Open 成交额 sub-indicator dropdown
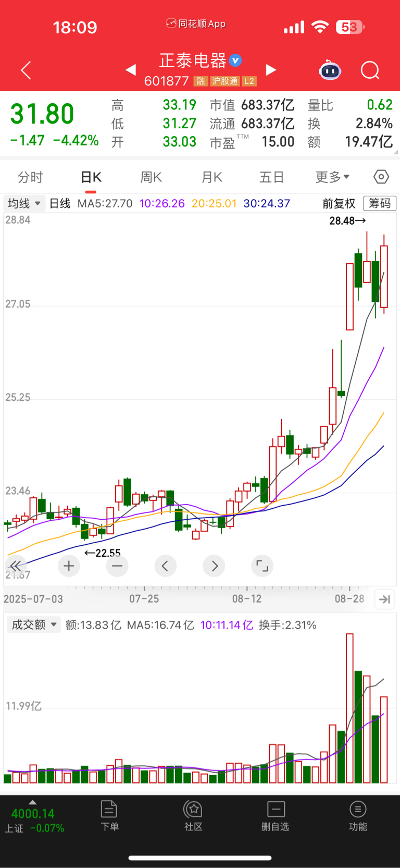Image resolution: width=400 pixels, height=868 pixels. [x=34, y=625]
